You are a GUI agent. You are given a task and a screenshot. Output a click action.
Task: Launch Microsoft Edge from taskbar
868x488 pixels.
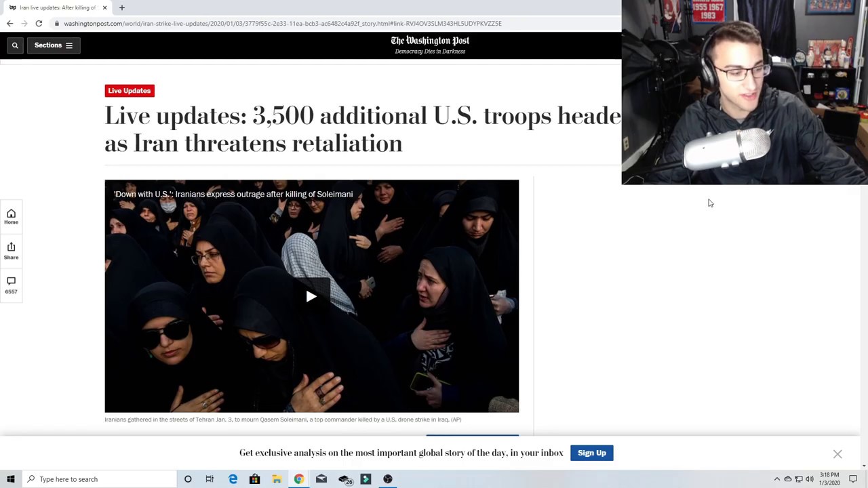(233, 479)
